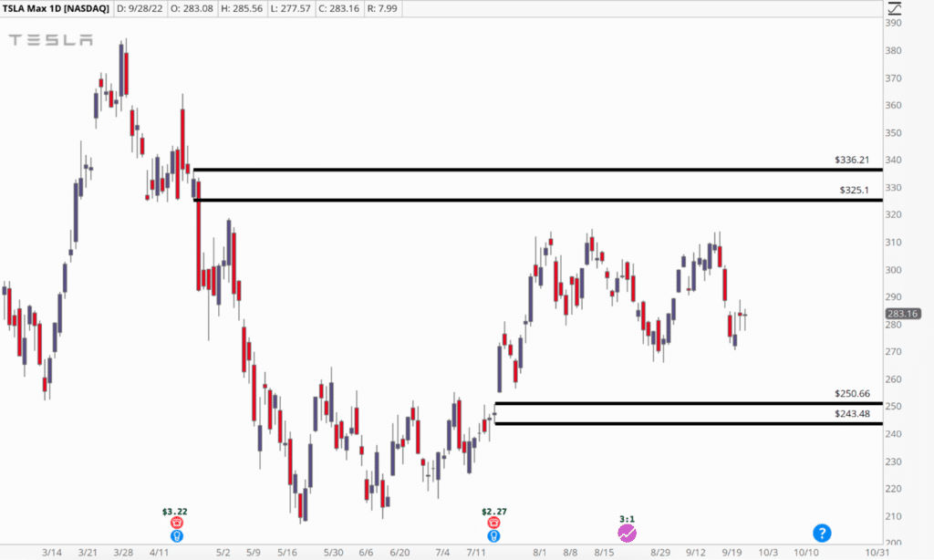Click the blue question mark event icon
Screen dimensions: 934x560
pyautogui.click(x=822, y=533)
